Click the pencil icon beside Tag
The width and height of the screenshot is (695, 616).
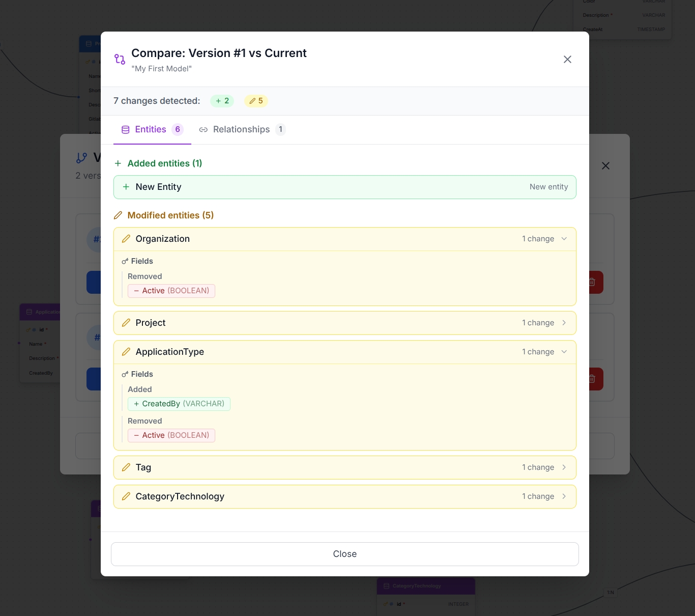point(126,467)
